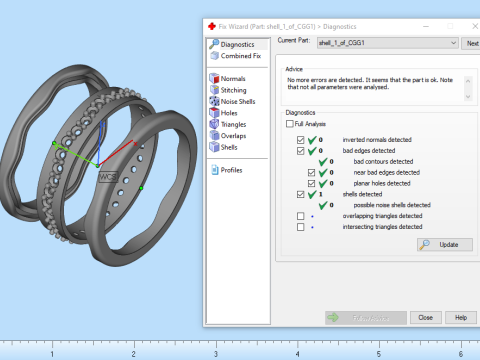Click the advice text 'No more errors are detected'
The height and width of the screenshot is (360, 480).
tap(325, 80)
